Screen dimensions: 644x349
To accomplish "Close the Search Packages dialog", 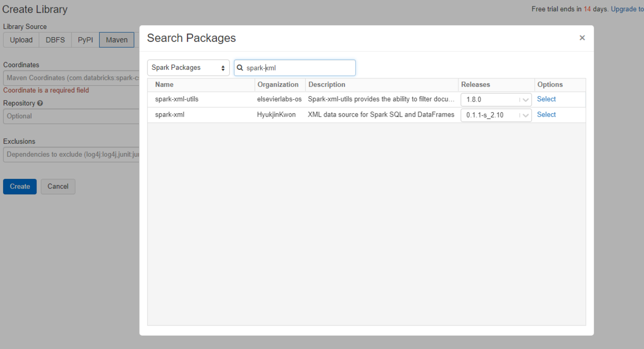I will pos(582,38).
